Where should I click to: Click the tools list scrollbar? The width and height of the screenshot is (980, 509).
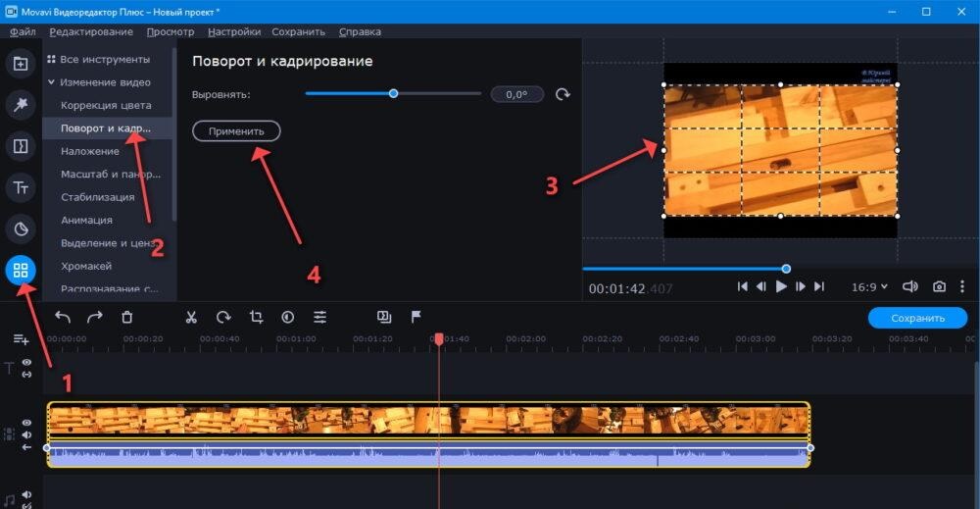173,134
